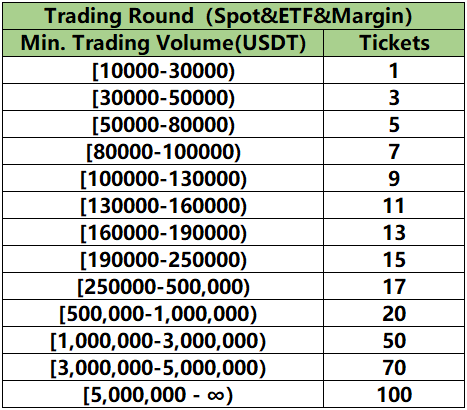This screenshot has height=410, width=467.
Task: Click the [160000-190000) range cell
Action: pyautogui.click(x=163, y=232)
